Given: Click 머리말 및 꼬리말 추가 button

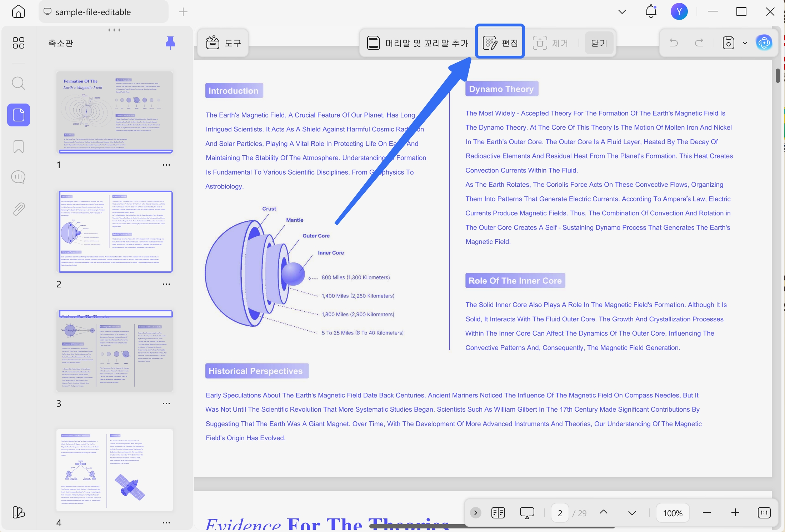Looking at the screenshot, I should [417, 43].
